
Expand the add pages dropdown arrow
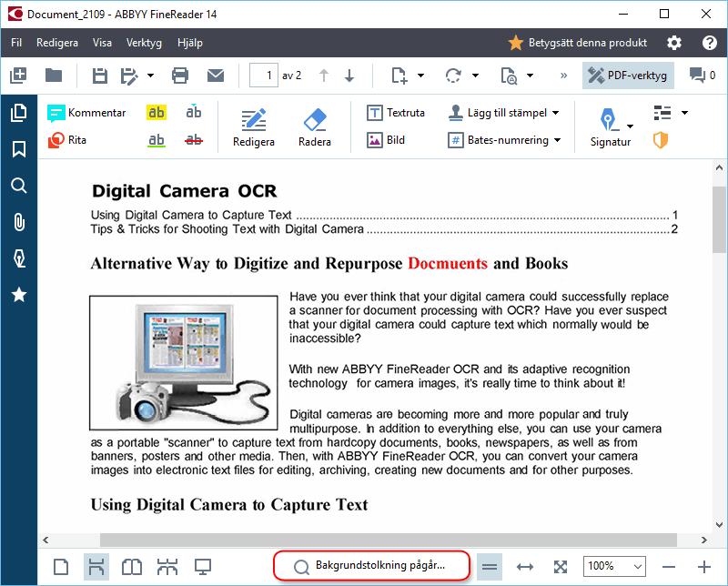[420, 76]
